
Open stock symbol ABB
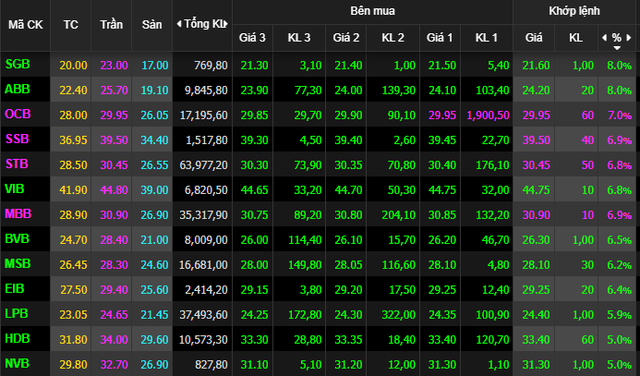[x=17, y=89]
